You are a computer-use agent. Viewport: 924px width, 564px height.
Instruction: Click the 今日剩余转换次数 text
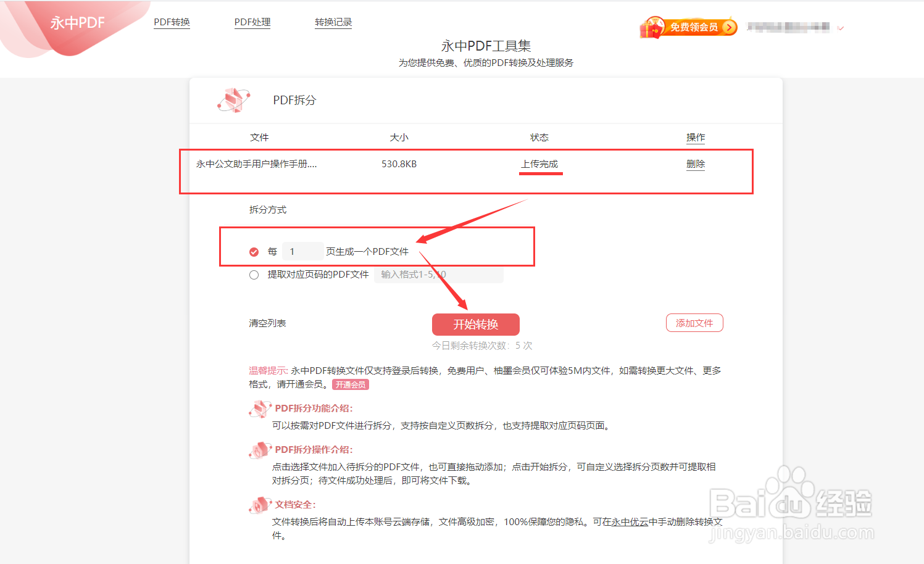[482, 346]
